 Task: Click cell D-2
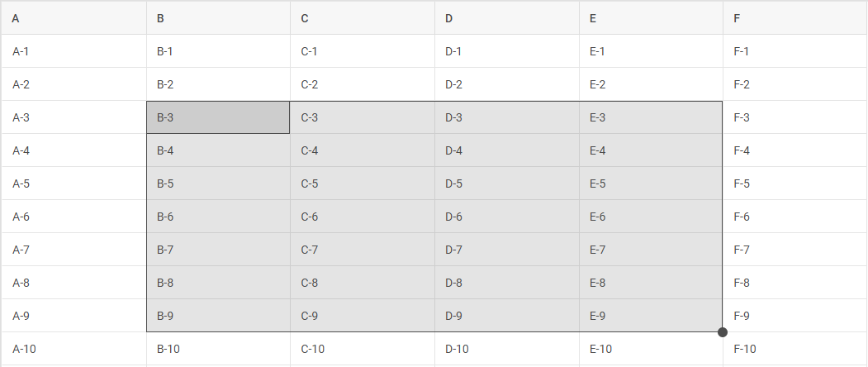(x=507, y=84)
